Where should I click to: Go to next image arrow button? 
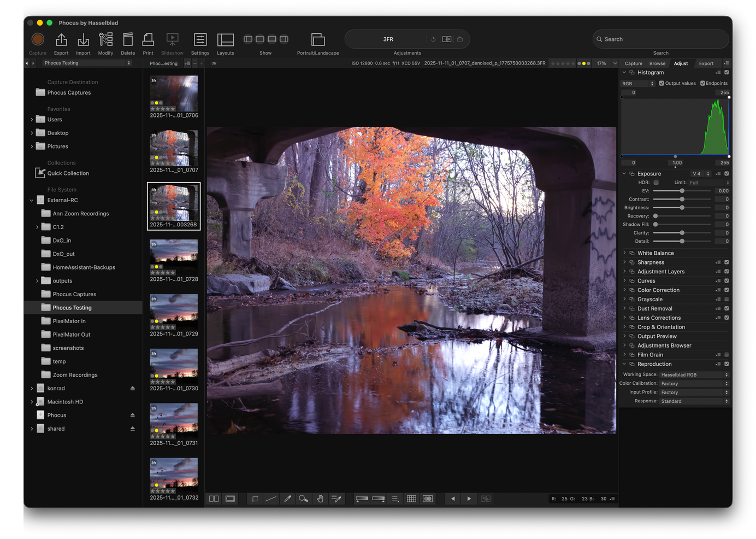coord(469,499)
